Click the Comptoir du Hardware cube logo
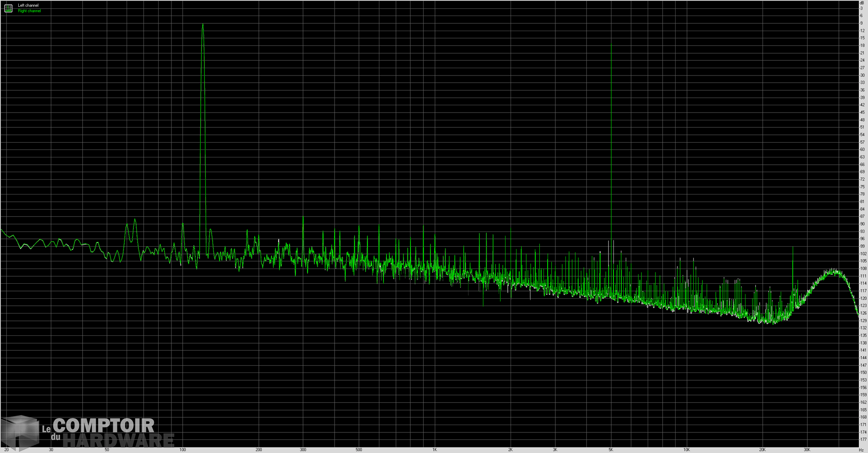 21,431
